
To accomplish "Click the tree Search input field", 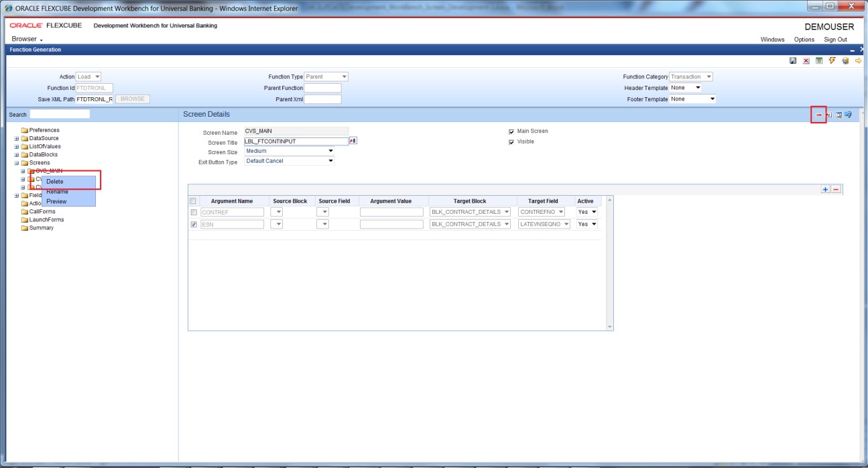I will [x=60, y=115].
